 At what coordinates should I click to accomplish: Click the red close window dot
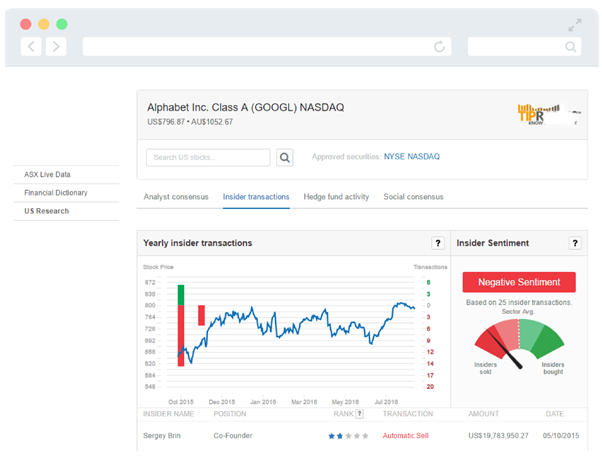click(x=26, y=24)
